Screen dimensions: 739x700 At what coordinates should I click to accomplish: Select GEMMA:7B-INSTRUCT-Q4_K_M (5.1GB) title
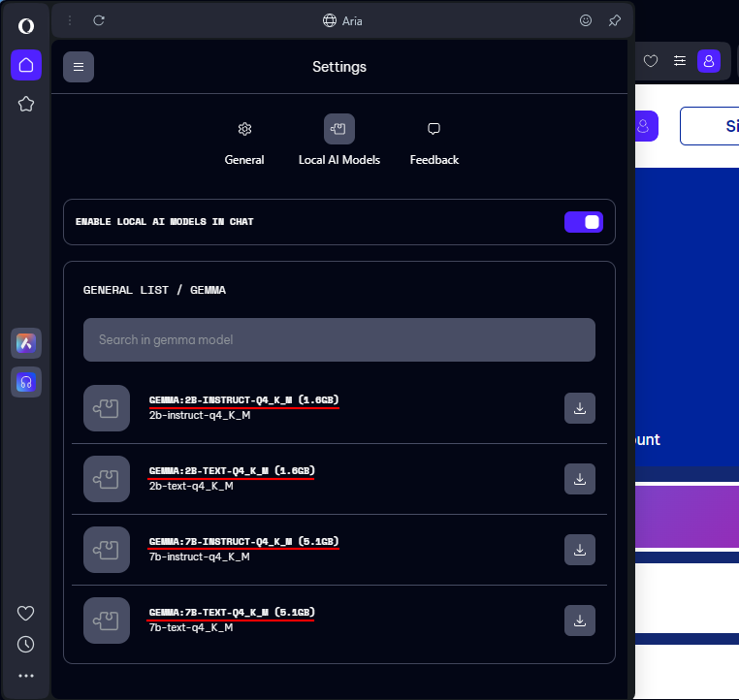click(x=243, y=542)
